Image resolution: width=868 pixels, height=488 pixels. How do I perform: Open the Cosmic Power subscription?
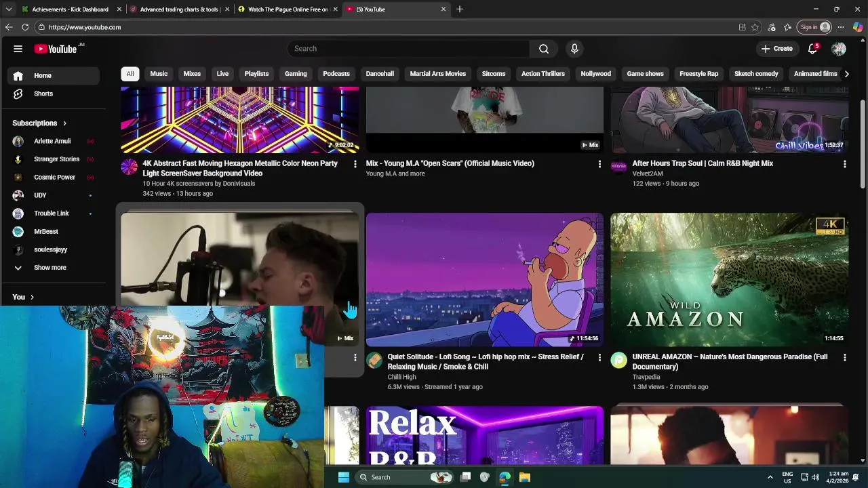pos(52,178)
